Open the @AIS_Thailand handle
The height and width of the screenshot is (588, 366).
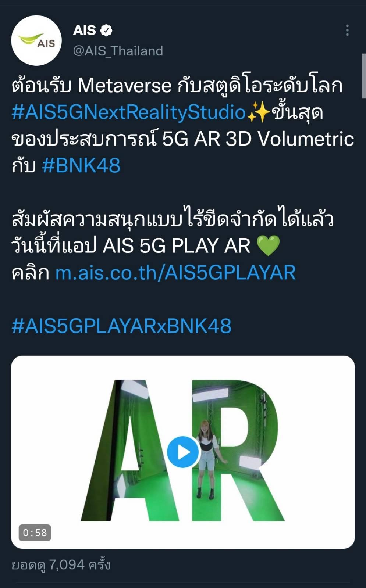tap(118, 51)
